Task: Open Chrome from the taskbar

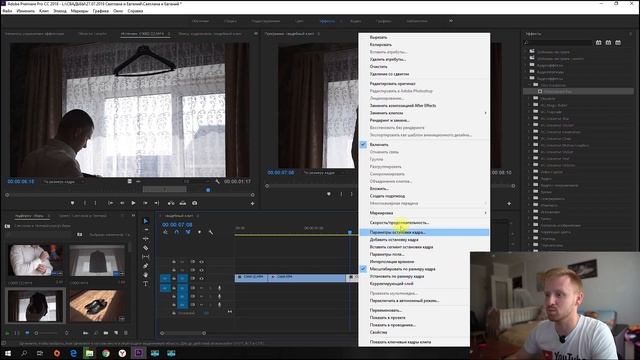Action: (x=106, y=353)
